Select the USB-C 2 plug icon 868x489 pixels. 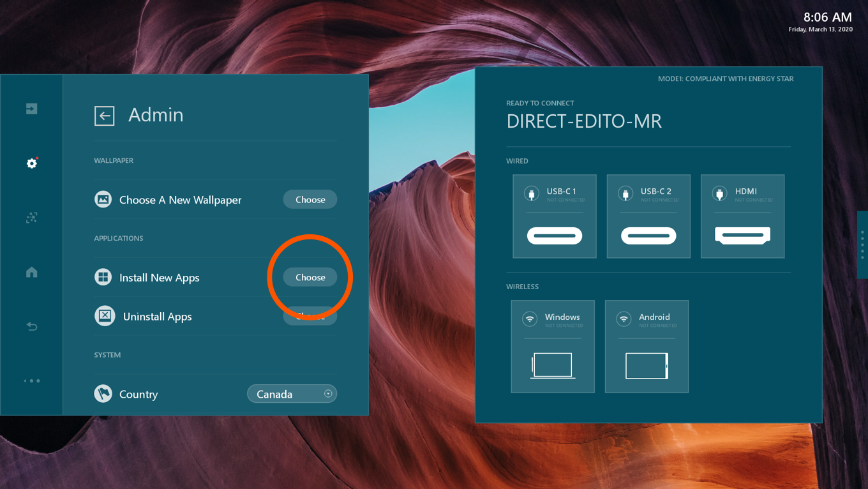(625, 194)
